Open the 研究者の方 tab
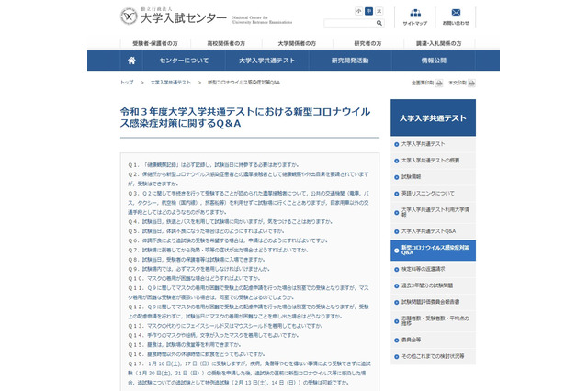The width and height of the screenshot is (588, 391). [367, 43]
